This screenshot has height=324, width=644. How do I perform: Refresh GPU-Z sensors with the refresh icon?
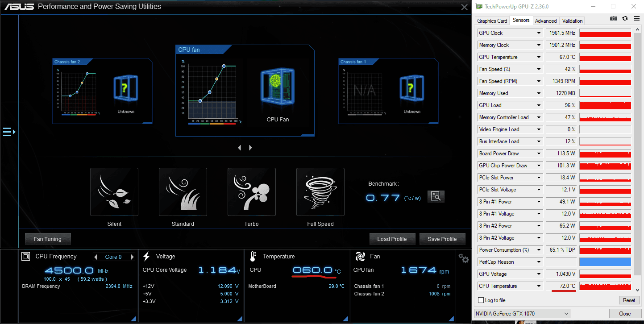pos(625,18)
